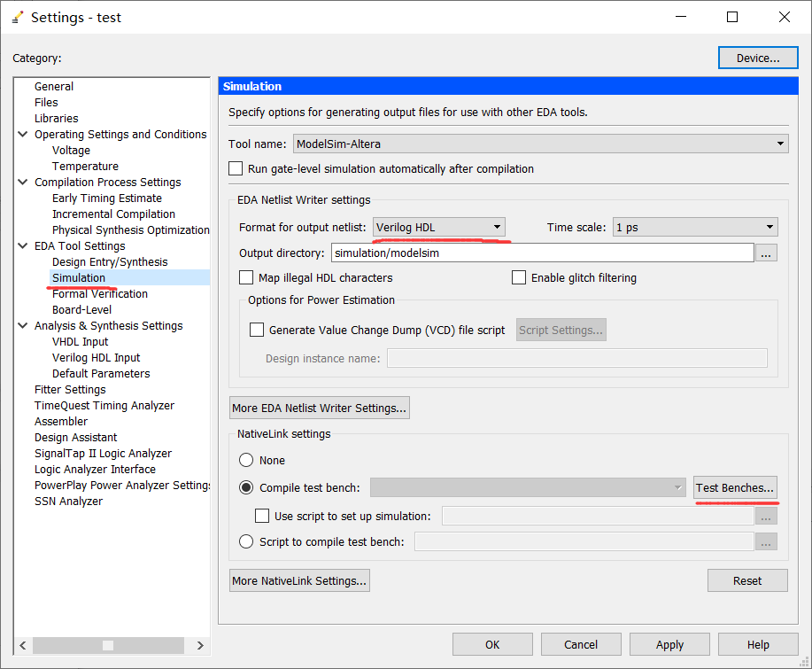Screen dimensions: 812x669
Task: Click the Settings dialog icon in title bar
Action: pyautogui.click(x=18, y=16)
